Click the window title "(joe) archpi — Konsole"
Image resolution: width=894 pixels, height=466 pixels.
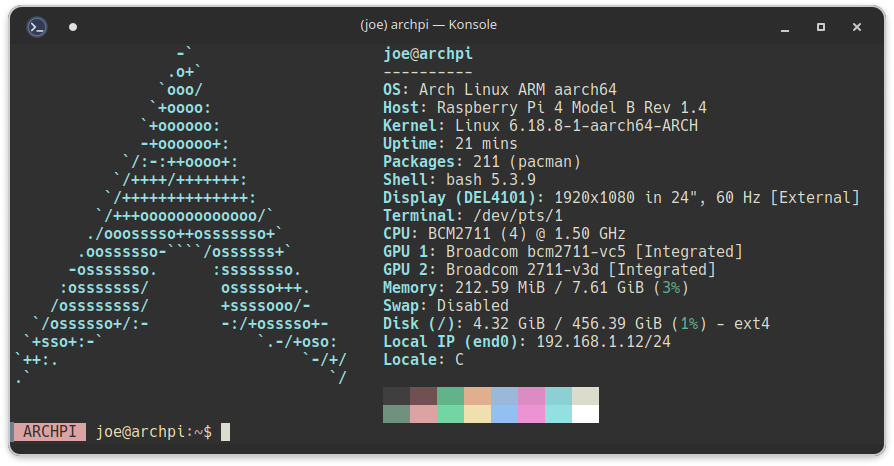[x=428, y=25]
